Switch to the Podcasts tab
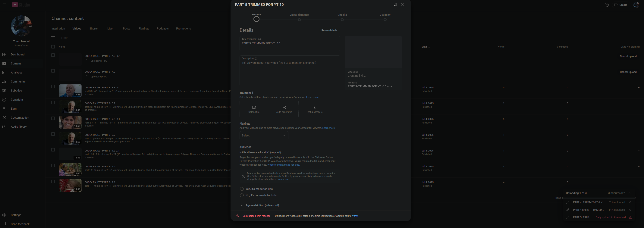This screenshot has height=228, width=644. click(x=162, y=29)
